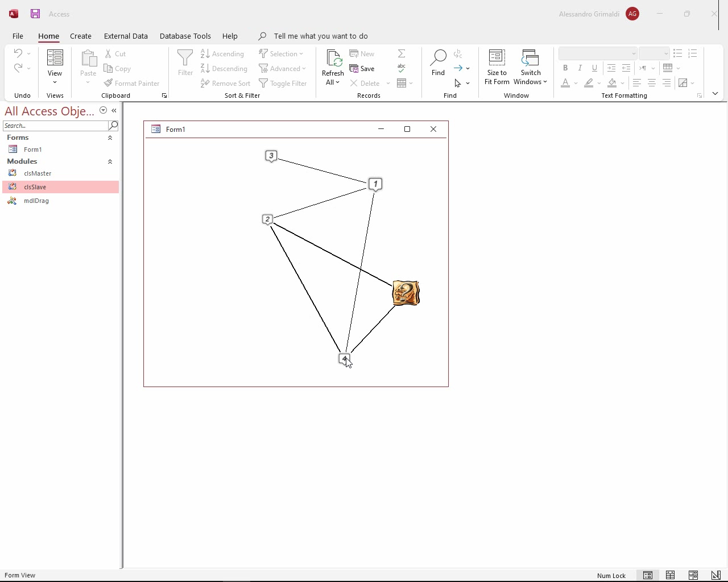Open the Advanced filter dropdown
The height and width of the screenshot is (582, 728).
[x=282, y=68]
